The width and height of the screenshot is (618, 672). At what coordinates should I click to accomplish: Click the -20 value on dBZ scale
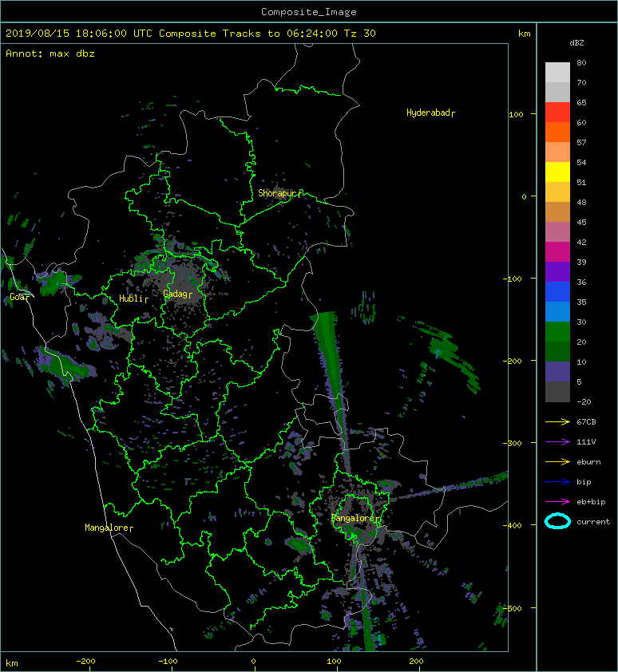tap(584, 402)
